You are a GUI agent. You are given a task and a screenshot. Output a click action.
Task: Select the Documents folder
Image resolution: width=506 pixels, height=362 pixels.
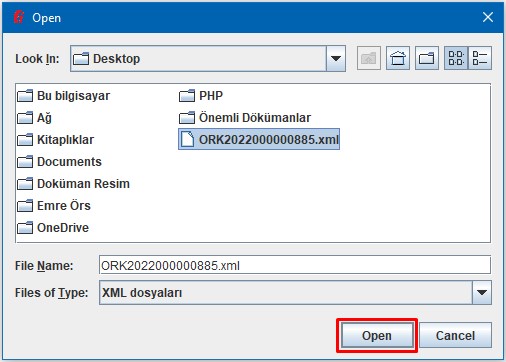(x=59, y=162)
